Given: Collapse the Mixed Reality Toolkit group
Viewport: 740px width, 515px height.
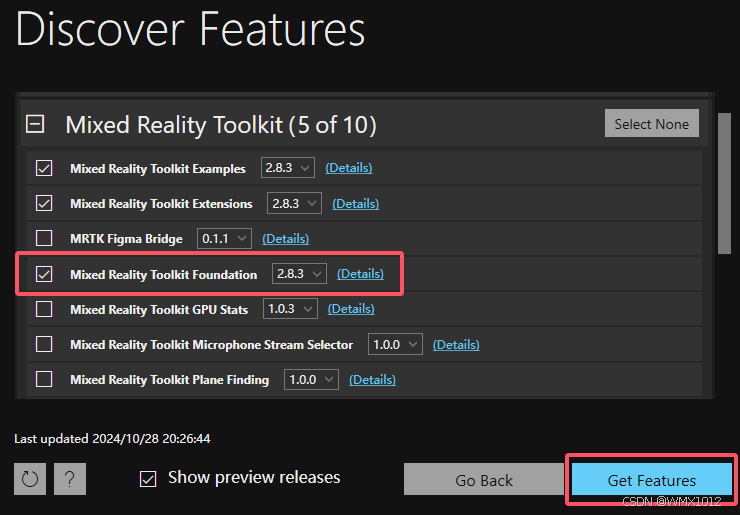Looking at the screenshot, I should (35, 125).
